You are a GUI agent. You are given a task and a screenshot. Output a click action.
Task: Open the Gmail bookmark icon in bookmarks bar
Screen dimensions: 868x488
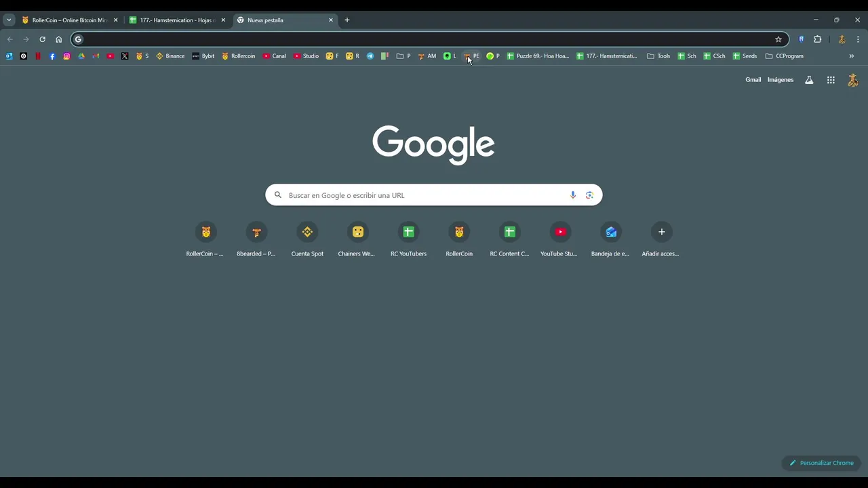pyautogui.click(x=96, y=56)
